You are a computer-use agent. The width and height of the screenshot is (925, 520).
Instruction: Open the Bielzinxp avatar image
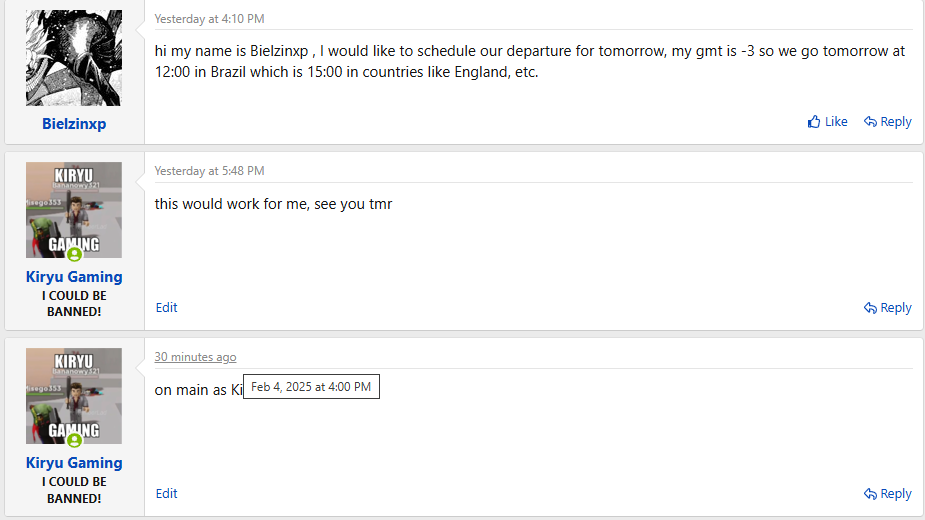tap(74, 58)
